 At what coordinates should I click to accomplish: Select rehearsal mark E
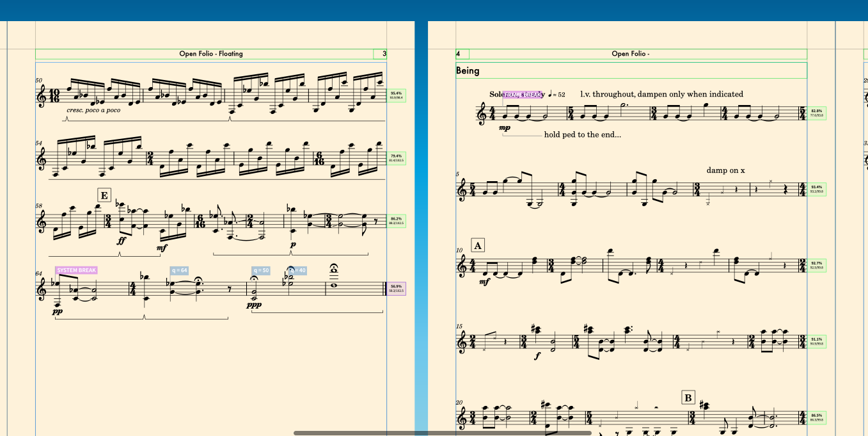click(104, 195)
